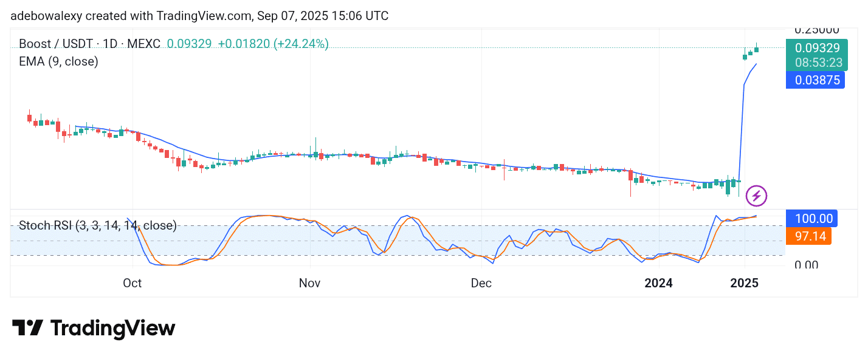Click the +0.01820 price change value
This screenshot has width=868, height=359.
tap(243, 44)
